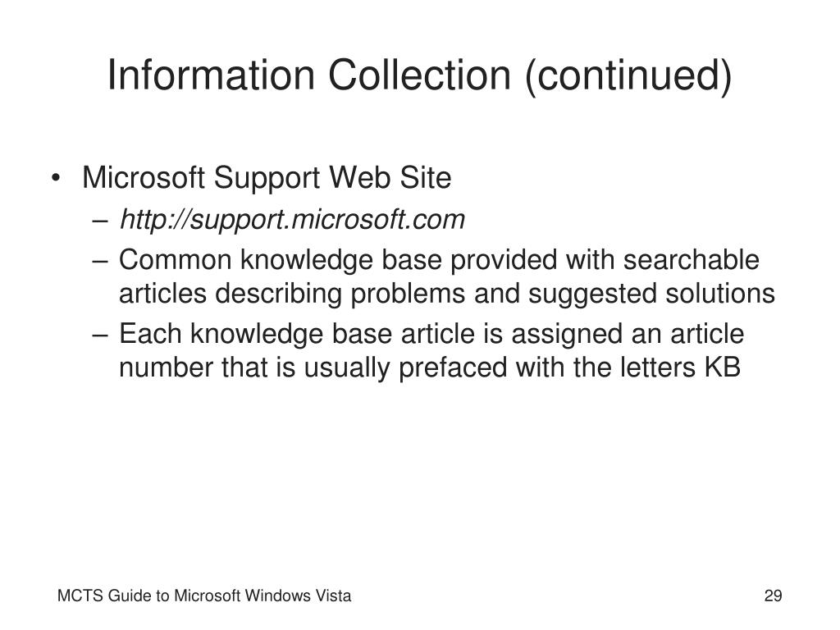Click the slide title 'Information Collection (continued)'
This screenshot has width=840, height=630.
tap(419, 75)
